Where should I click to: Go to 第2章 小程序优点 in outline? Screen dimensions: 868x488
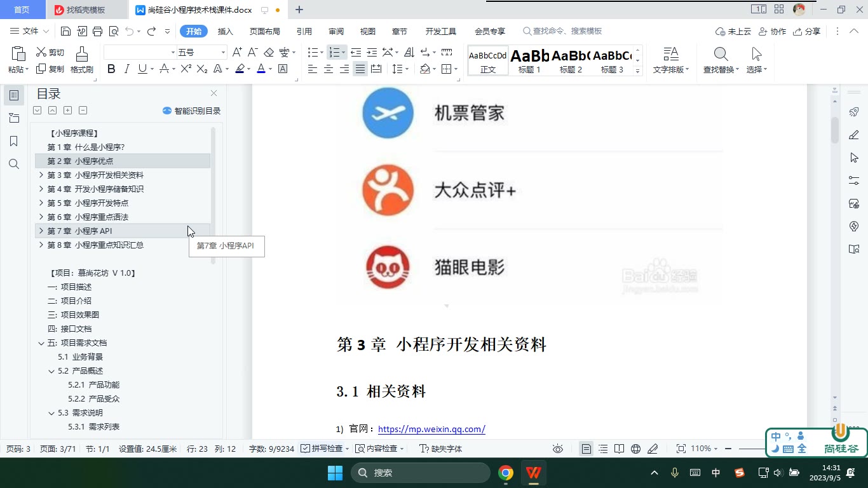(x=123, y=161)
